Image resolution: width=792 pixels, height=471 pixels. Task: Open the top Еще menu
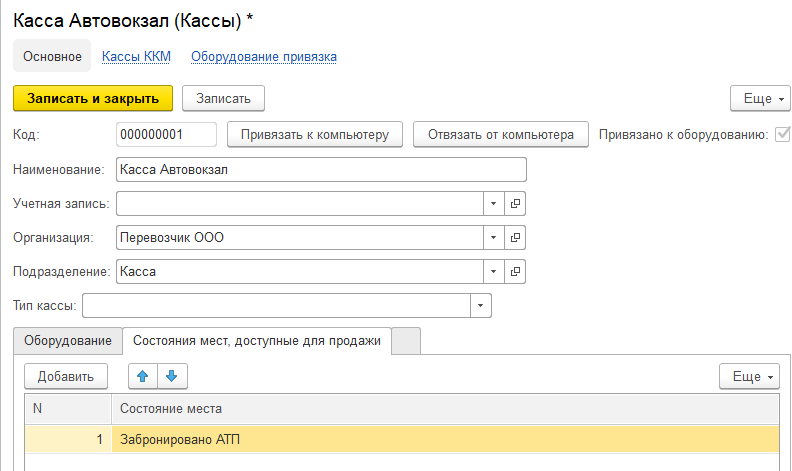point(760,98)
